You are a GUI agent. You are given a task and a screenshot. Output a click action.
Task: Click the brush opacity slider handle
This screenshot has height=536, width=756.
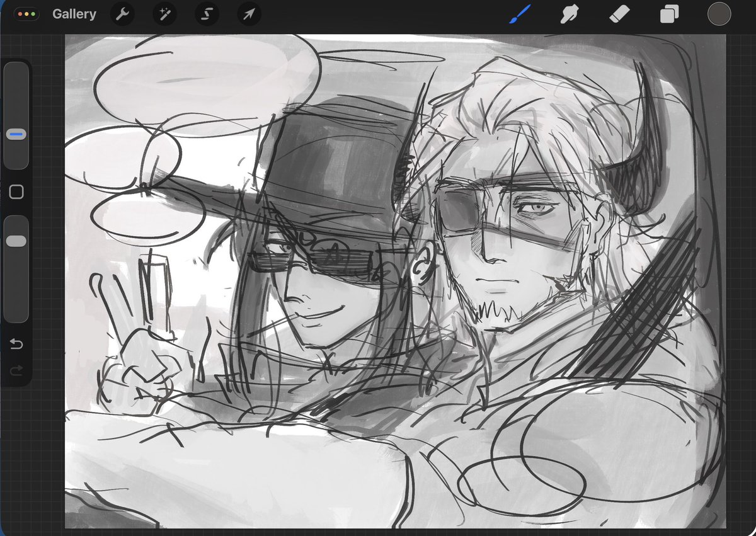16,241
